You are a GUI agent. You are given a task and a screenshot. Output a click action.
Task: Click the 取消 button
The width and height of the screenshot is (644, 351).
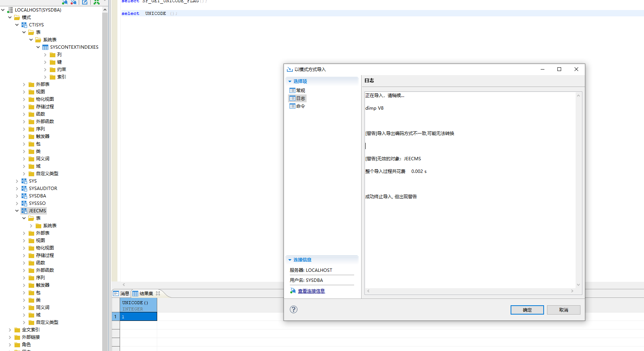click(x=563, y=310)
